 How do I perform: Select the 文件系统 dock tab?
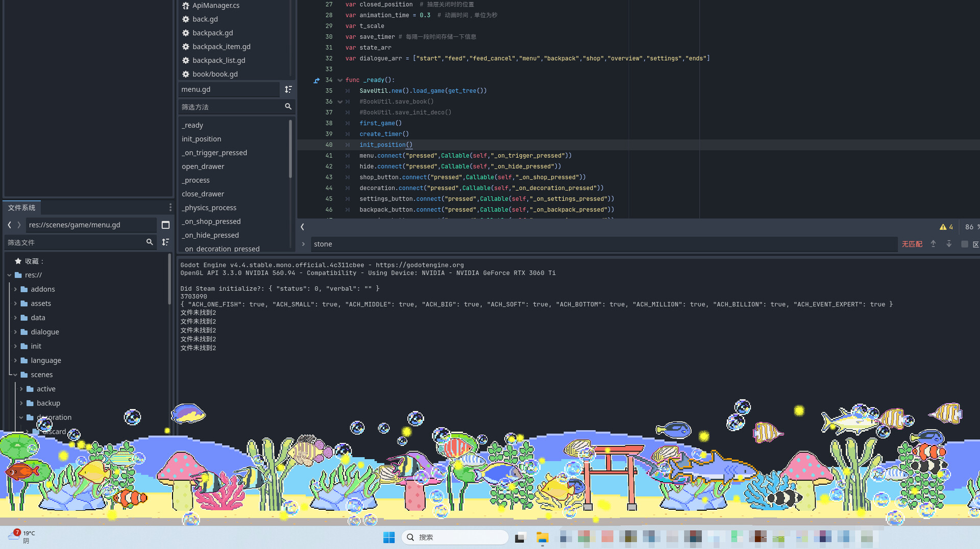click(21, 208)
